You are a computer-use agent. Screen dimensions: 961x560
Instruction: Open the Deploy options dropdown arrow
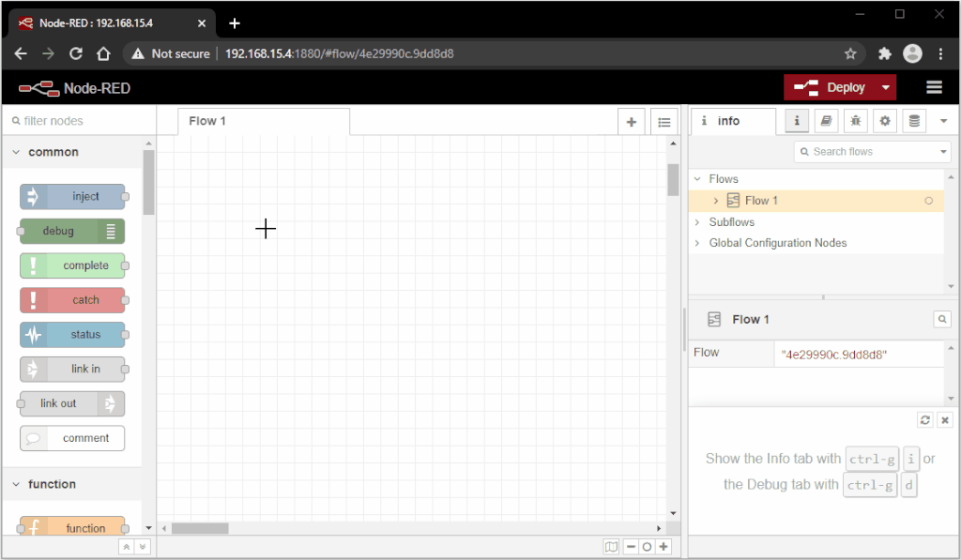click(886, 87)
